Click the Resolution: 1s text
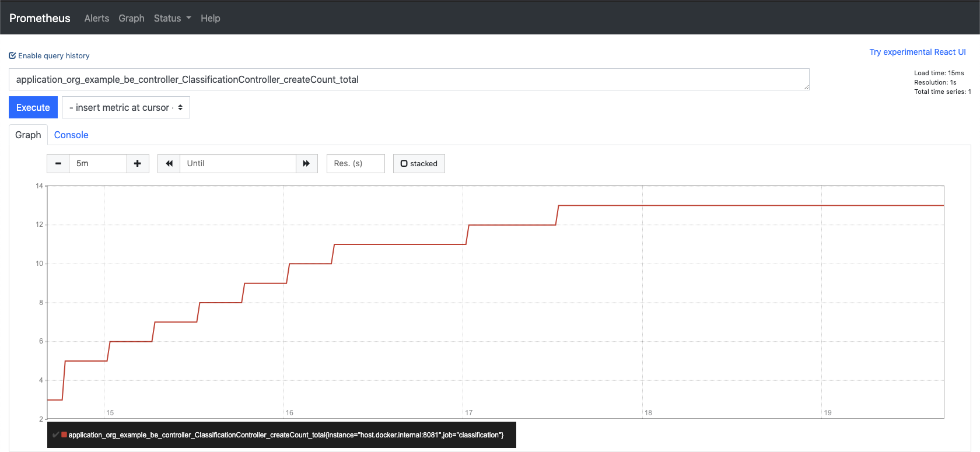The height and width of the screenshot is (452, 980). coord(935,82)
